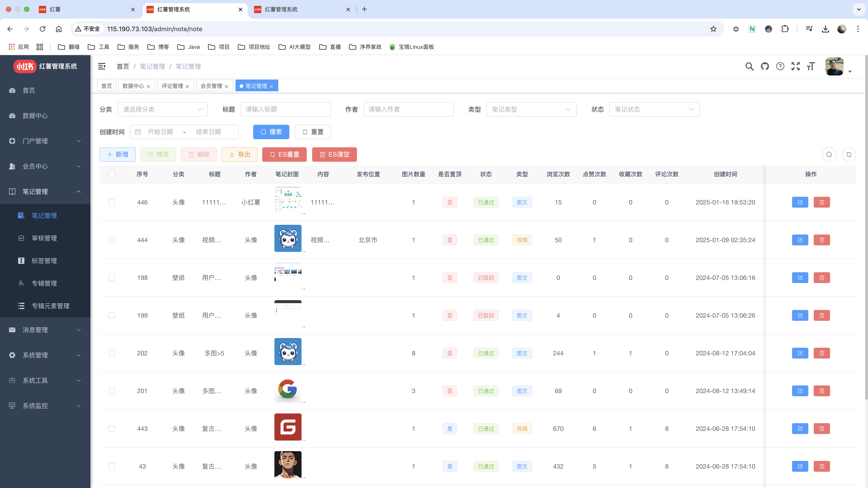Select checkbox for note 202
The image size is (868, 488).
pos(112,353)
